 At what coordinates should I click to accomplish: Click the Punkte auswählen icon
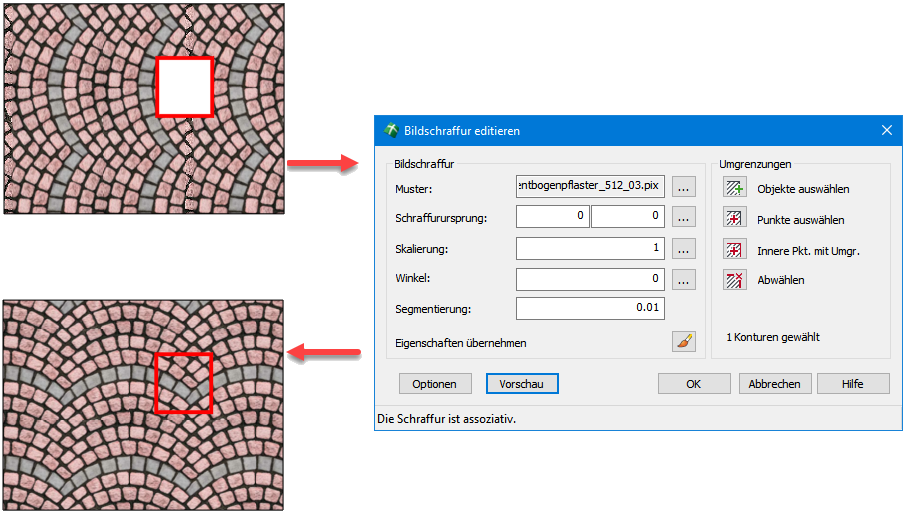pos(735,219)
